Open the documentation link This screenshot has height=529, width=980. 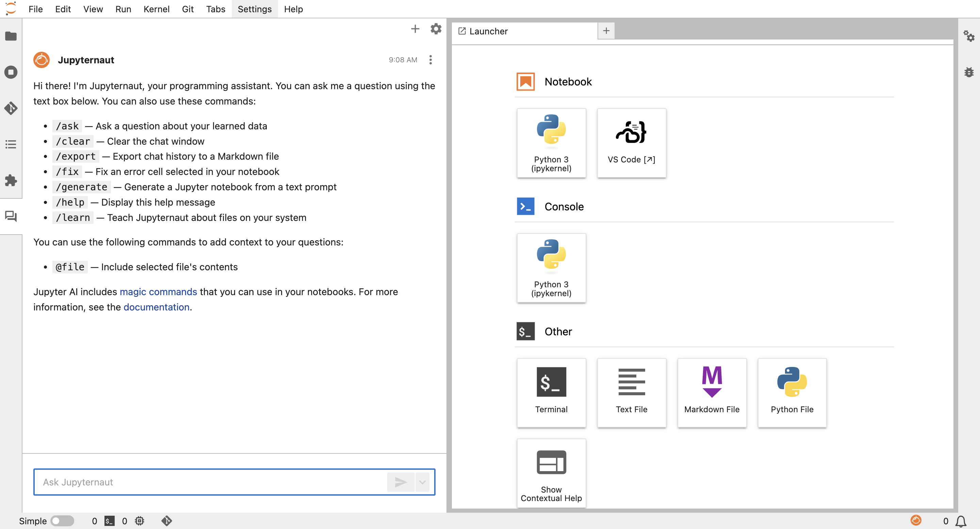[157, 307]
